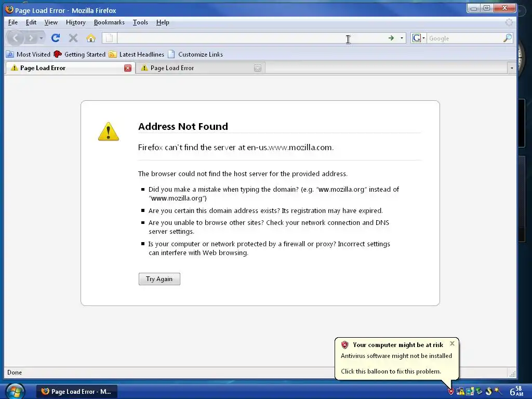
Task: Open the Latest Headlines feed bookmark
Action: [137, 54]
